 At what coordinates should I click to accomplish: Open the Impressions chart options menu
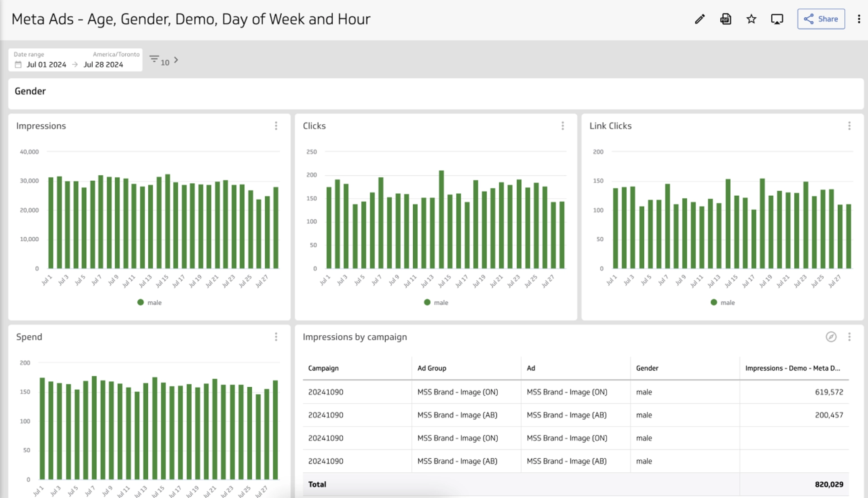[x=276, y=126]
